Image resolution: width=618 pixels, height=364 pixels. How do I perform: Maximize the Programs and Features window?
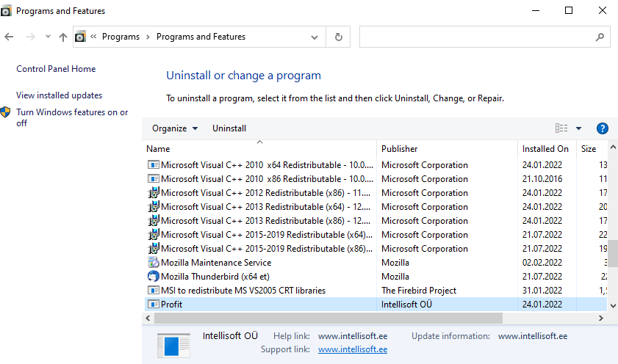pyautogui.click(x=568, y=10)
